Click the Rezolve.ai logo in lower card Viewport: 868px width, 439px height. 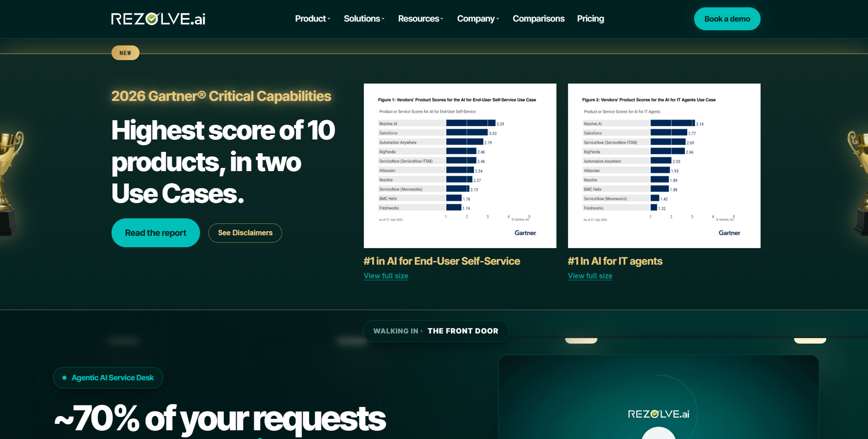(x=658, y=414)
